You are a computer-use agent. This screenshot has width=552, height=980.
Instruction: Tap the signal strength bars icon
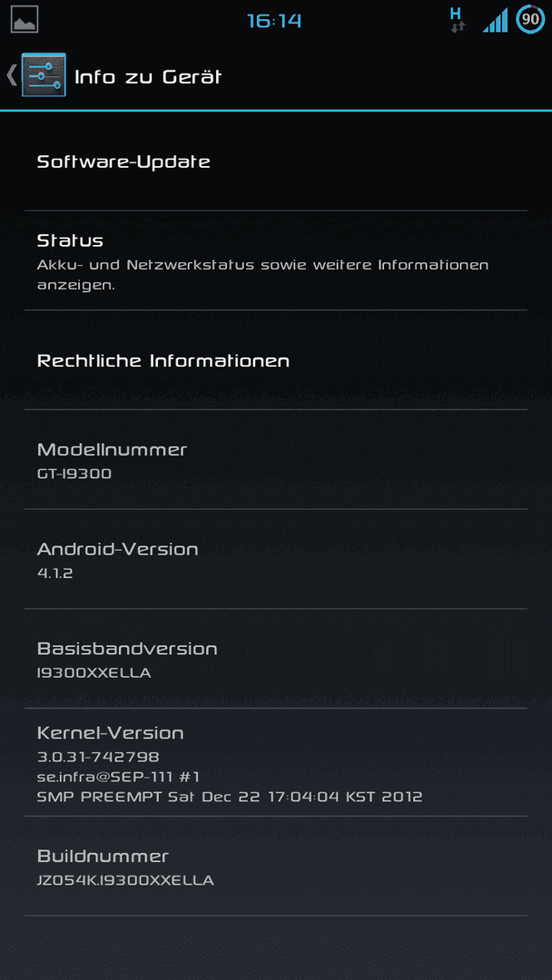pos(495,21)
